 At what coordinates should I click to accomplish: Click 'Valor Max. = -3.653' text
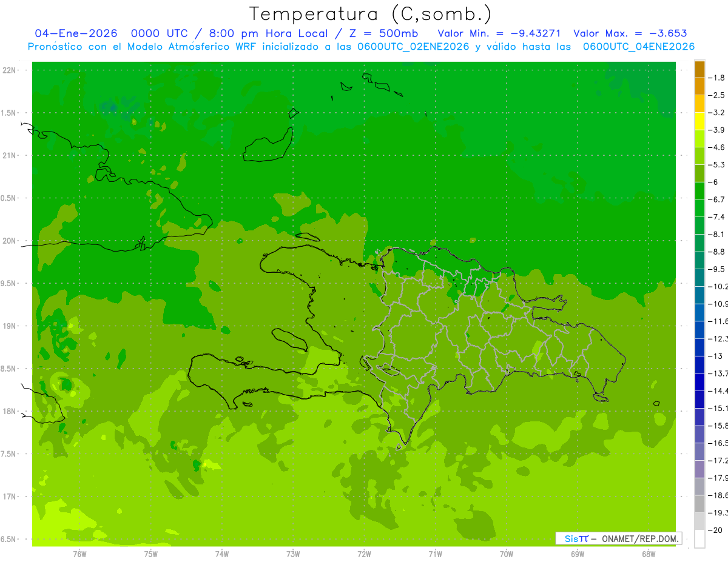(x=630, y=33)
